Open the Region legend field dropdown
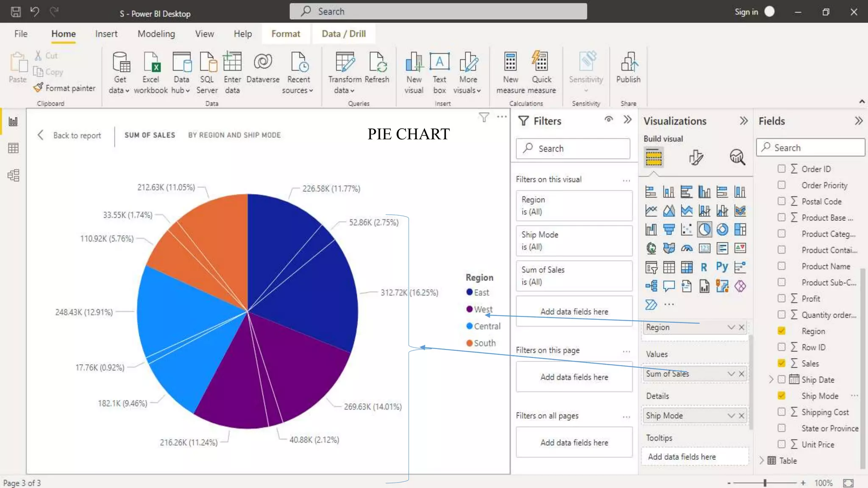This screenshot has height=488, width=868. coord(731,327)
